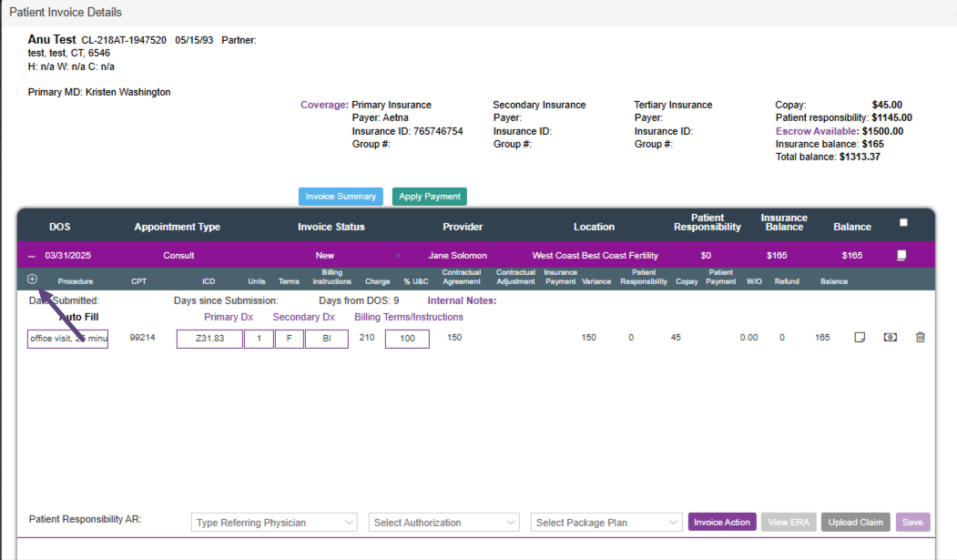957x560 pixels.
Task: Open the note icon for office visit row
Action: (859, 338)
